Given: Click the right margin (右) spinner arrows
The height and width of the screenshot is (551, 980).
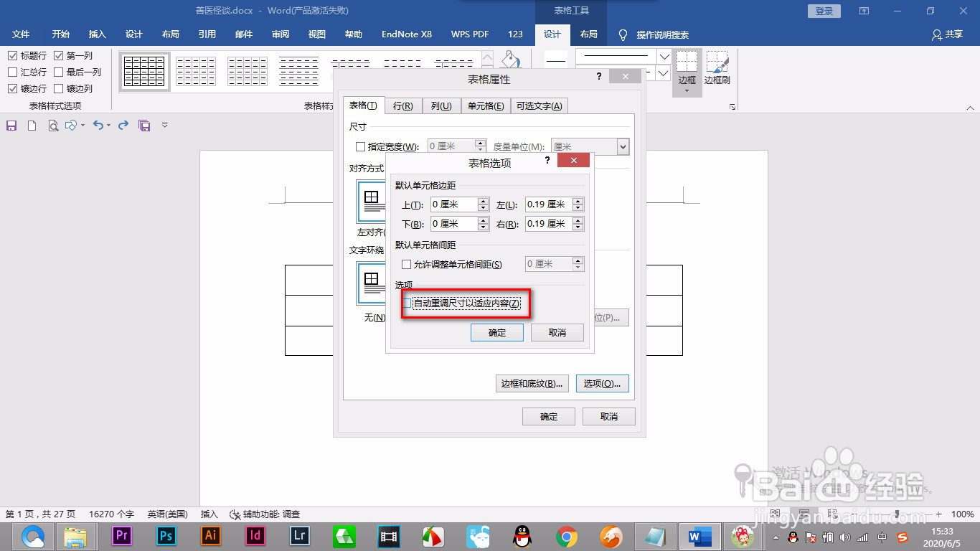Looking at the screenshot, I should pos(578,224).
